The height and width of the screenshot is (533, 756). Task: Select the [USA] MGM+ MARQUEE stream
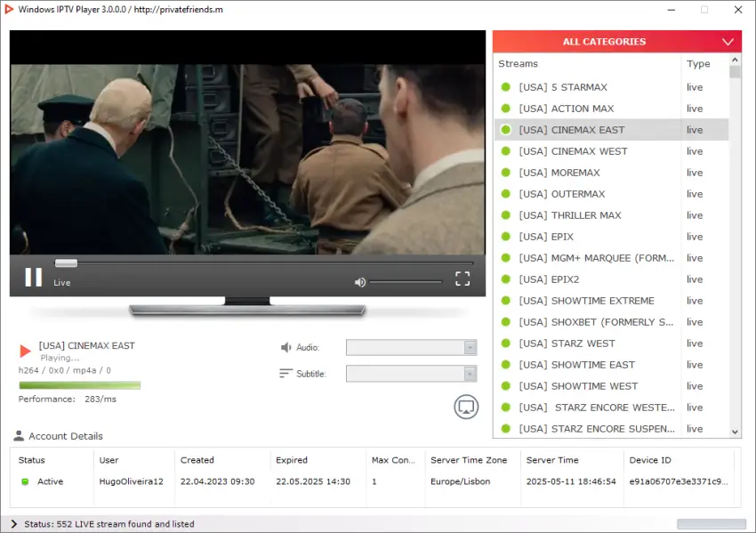611,258
